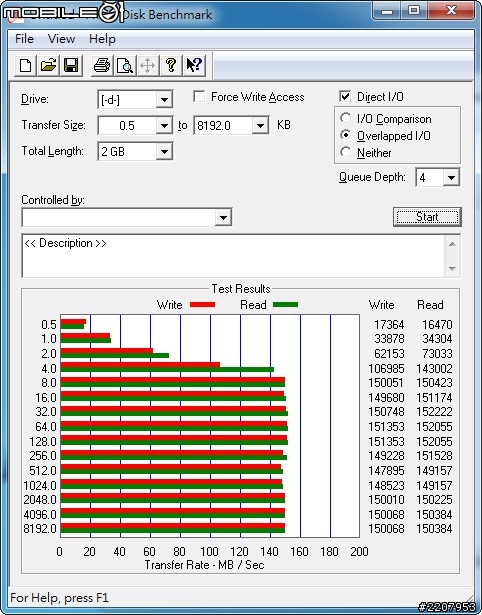Click the write value 147895
This screenshot has height=615, width=482.
click(386, 471)
